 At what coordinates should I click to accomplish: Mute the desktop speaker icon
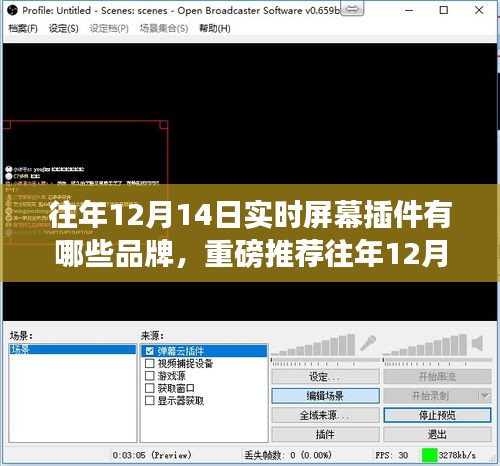tap(477, 343)
